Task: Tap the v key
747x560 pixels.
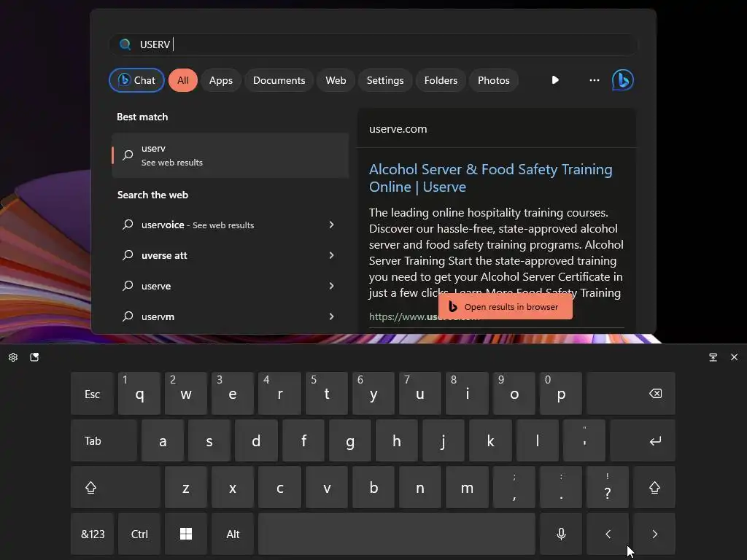Action: (326, 487)
